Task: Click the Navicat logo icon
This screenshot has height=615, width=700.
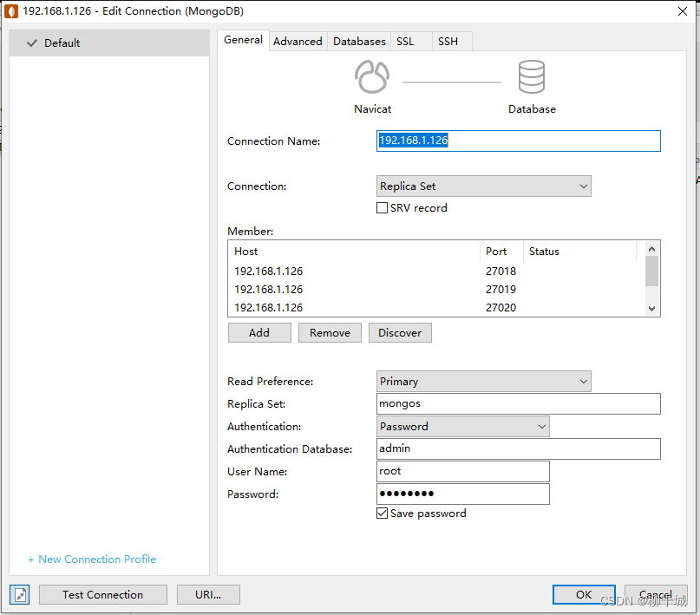Action: (x=372, y=76)
